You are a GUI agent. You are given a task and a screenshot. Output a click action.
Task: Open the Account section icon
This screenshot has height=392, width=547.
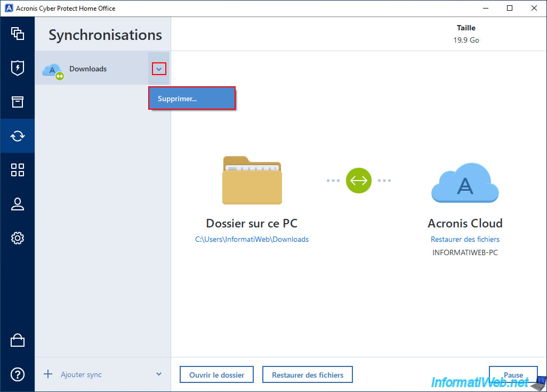coord(18,204)
